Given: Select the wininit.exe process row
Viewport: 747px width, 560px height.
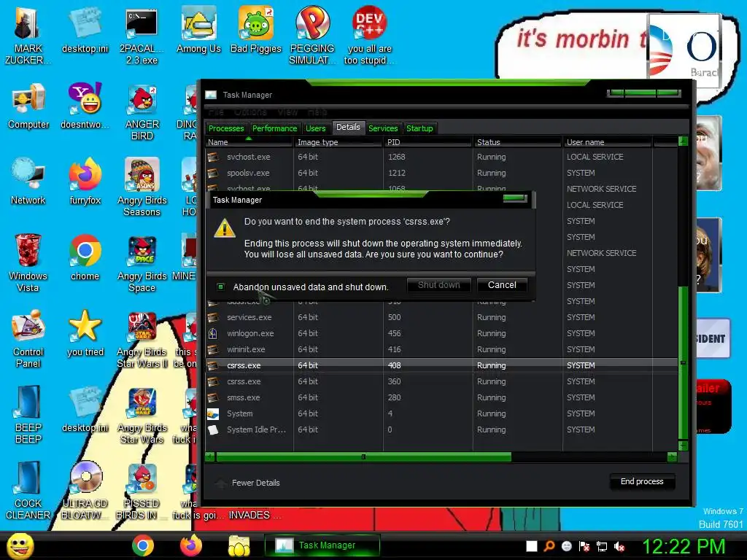Looking at the screenshot, I should tap(441, 349).
